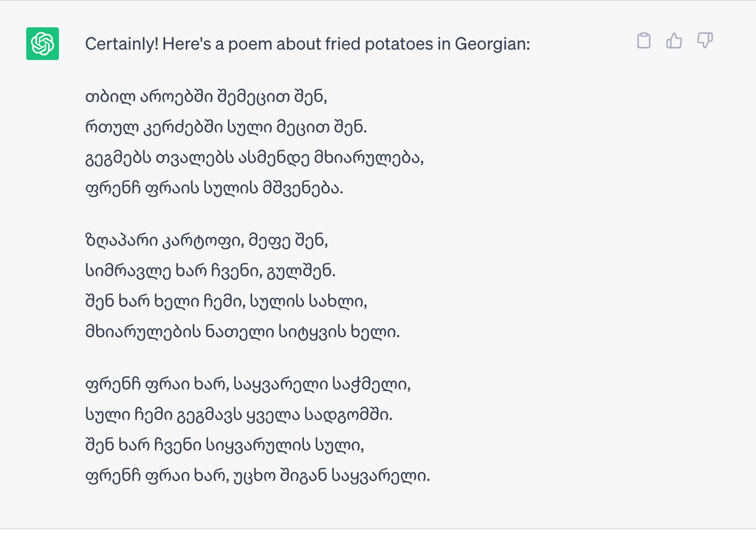Screen dimensions: 756x541
Task: Click the line starting სული ჩემი გეგმავს
Action: coord(238,415)
